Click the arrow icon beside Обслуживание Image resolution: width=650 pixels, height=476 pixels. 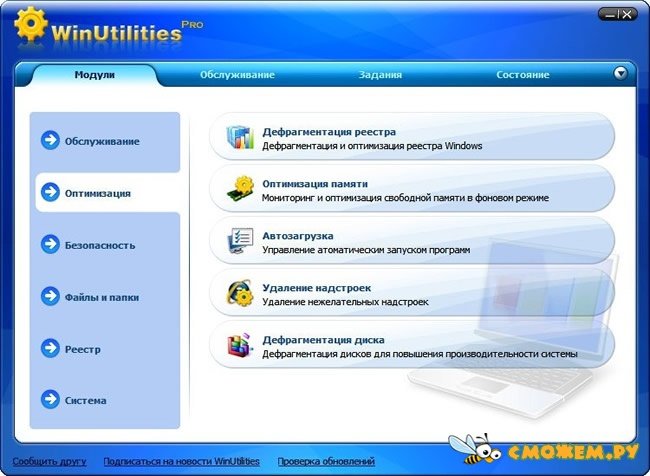tap(50, 140)
